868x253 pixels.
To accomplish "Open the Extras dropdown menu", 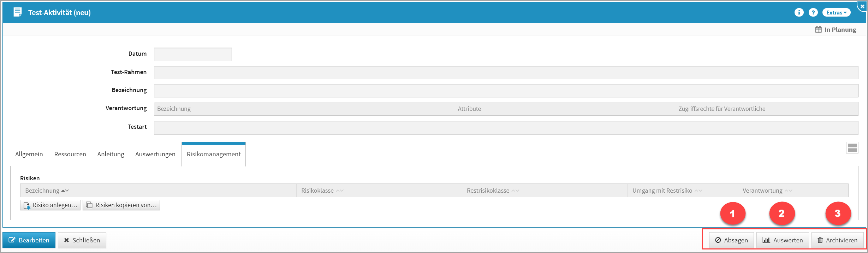I will [x=836, y=12].
